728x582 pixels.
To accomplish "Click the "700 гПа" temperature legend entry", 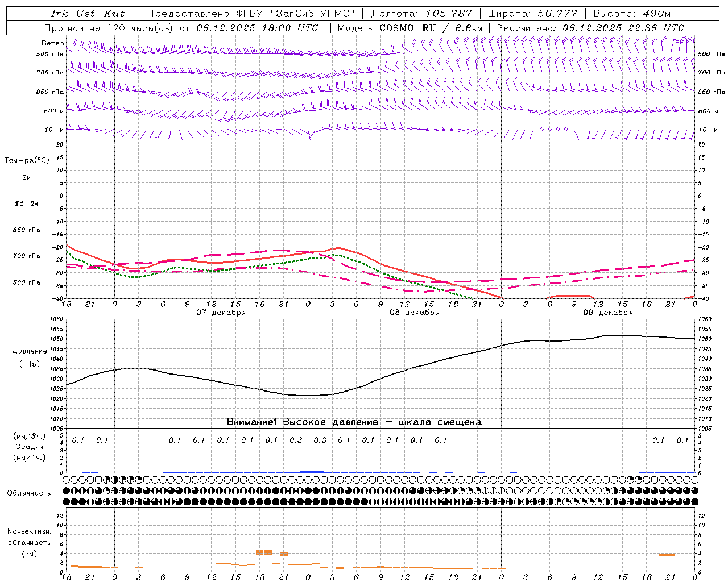I will pyautogui.click(x=27, y=256).
